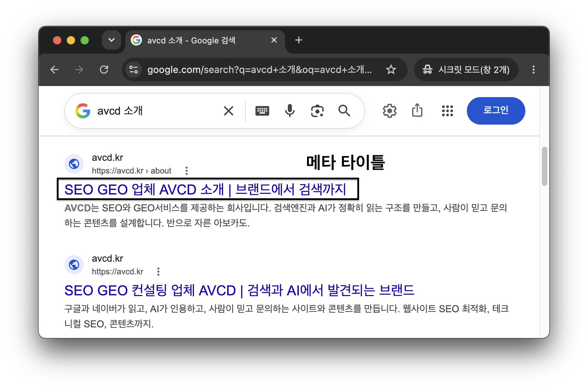Click the snippet text starting '구글과 네이버가 읽고'

(286, 316)
